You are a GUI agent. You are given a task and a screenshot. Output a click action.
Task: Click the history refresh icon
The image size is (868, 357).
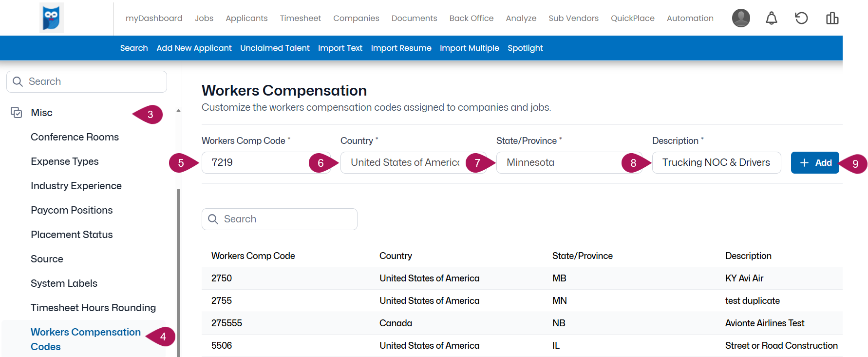pos(801,19)
